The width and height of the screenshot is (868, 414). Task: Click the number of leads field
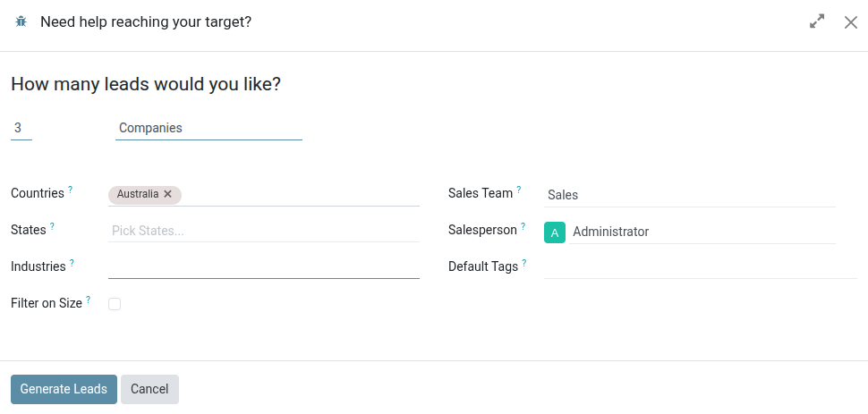(x=21, y=129)
